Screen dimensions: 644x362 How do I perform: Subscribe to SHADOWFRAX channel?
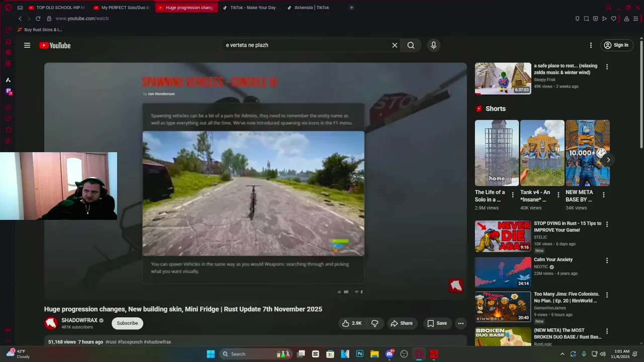click(127, 323)
